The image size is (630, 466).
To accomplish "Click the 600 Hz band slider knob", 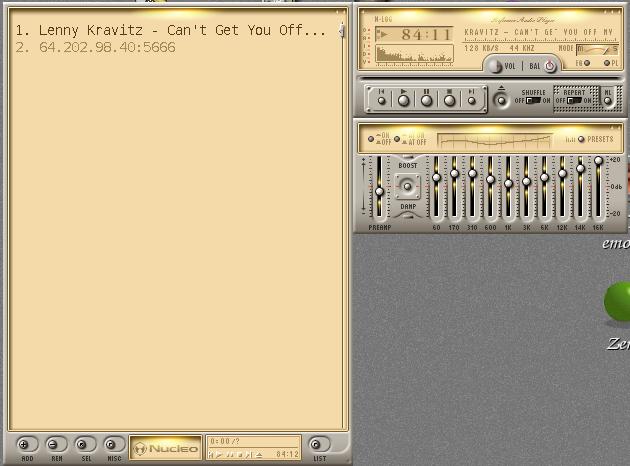I will 490,180.
